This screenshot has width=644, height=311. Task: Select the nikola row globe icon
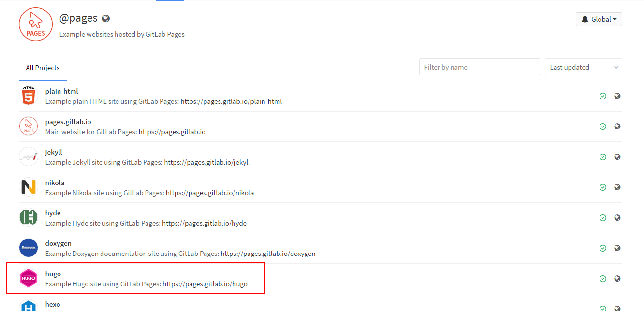(x=617, y=187)
